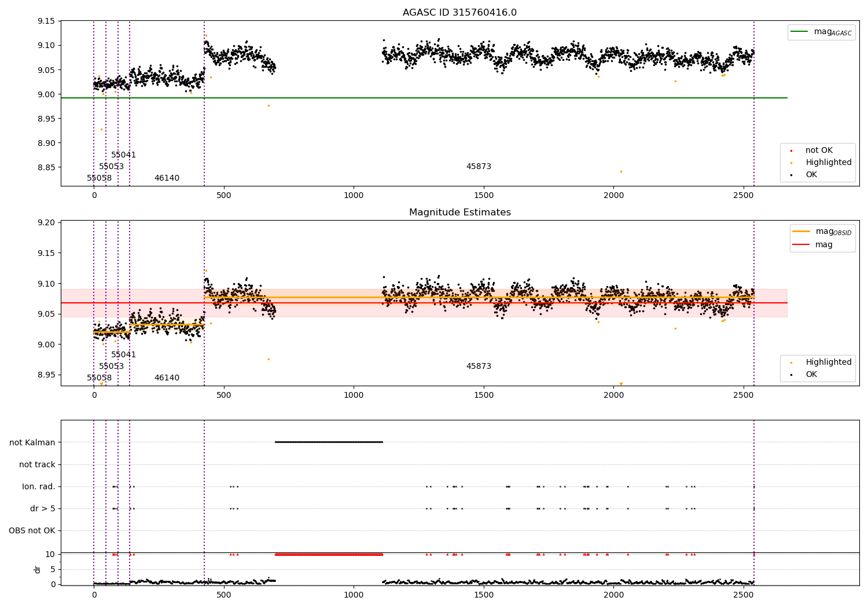This screenshot has width=868, height=608.
Task: Click the 55058 OBSID label in the top plot
Action: coord(99,178)
